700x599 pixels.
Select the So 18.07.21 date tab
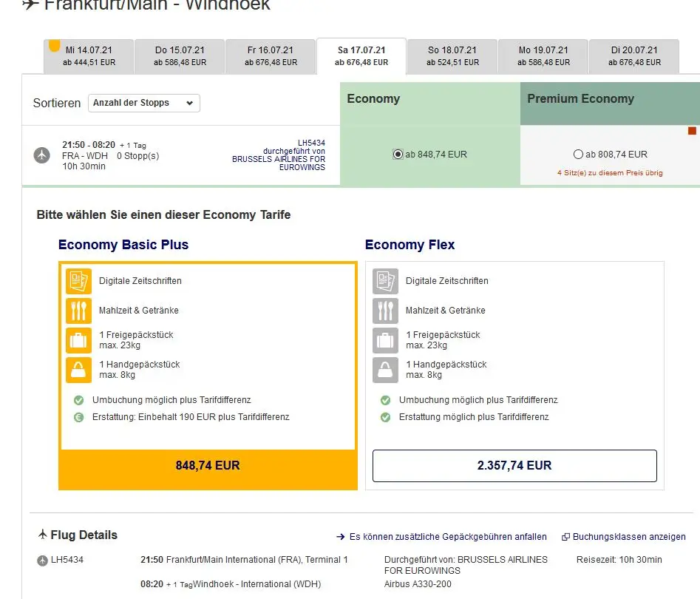(x=452, y=56)
